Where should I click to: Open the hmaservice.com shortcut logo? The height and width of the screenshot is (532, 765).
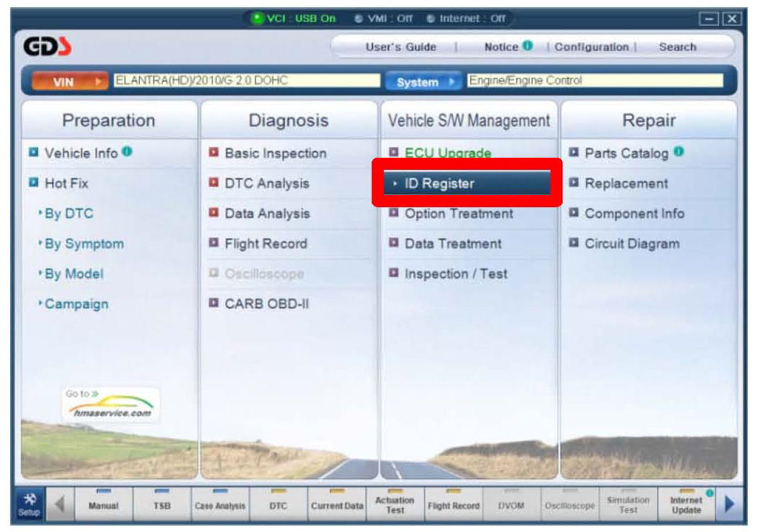pos(109,405)
